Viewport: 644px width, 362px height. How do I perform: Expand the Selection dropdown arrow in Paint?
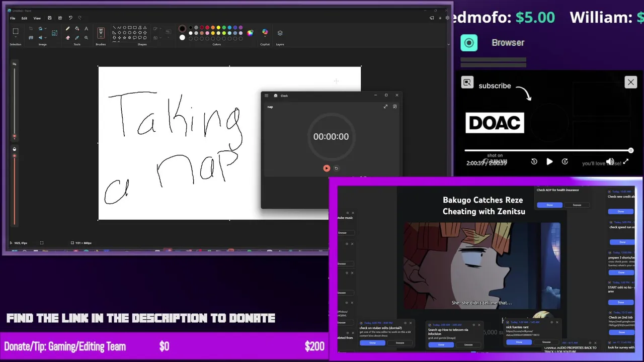point(16,37)
